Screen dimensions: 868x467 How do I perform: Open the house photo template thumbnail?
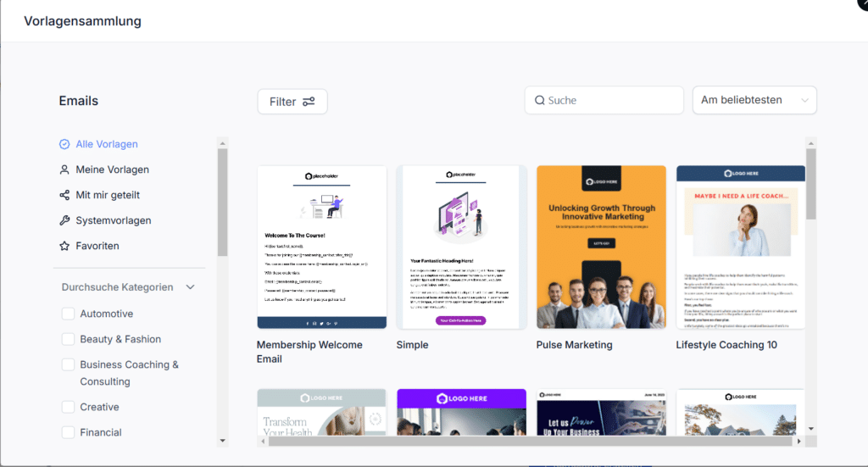[x=741, y=412]
